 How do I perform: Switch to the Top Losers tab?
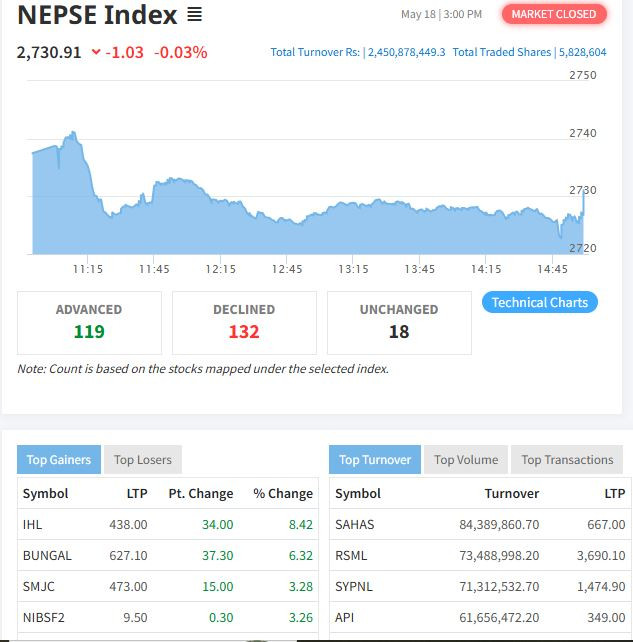coord(142,459)
